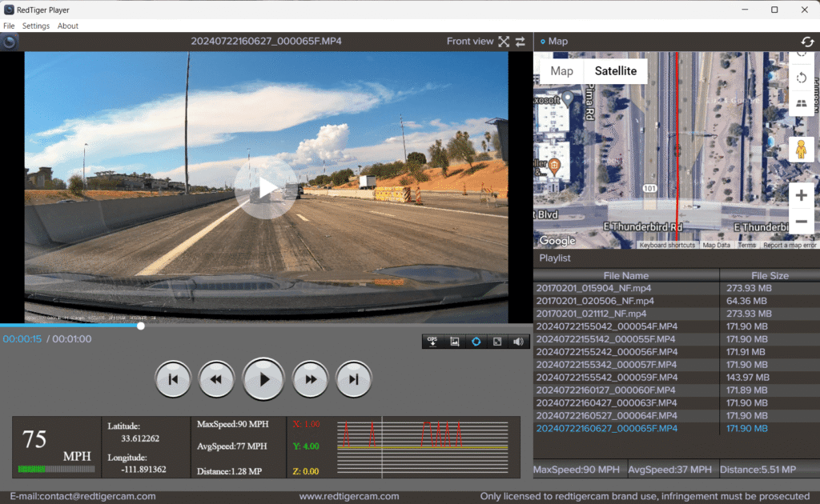820x504 pixels.
Task: Swap camera view using the arrows icon
Action: [521, 42]
